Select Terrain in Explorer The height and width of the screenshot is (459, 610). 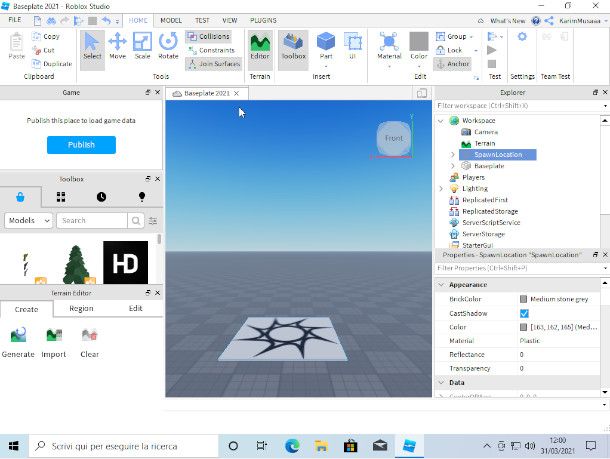click(x=484, y=144)
